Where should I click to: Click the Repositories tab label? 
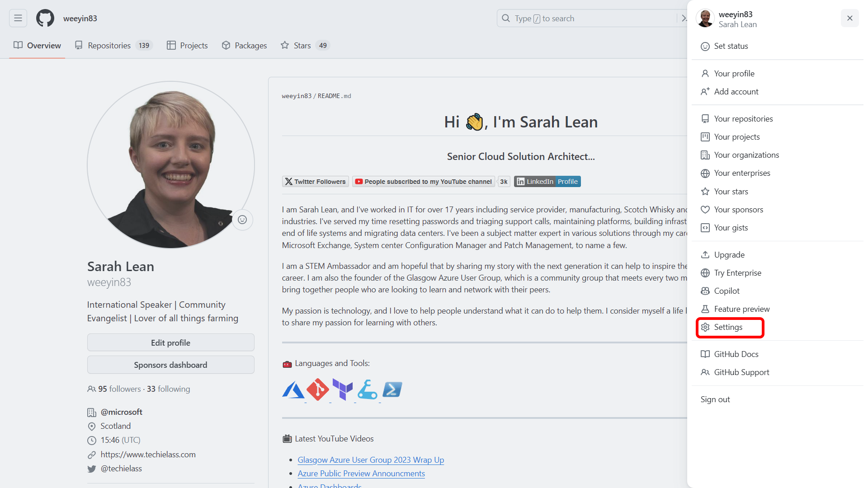pyautogui.click(x=109, y=45)
